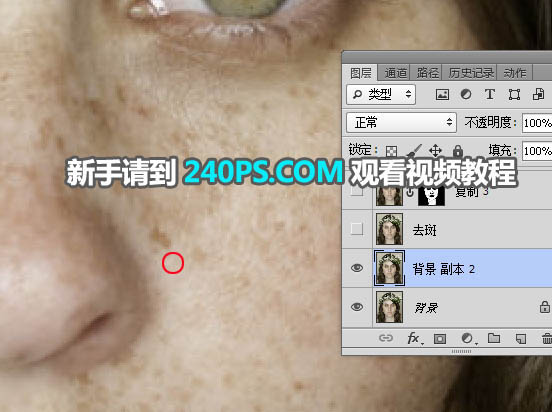Click the 背景 layer name
Viewport: 552px width, 412px height.
(x=426, y=308)
